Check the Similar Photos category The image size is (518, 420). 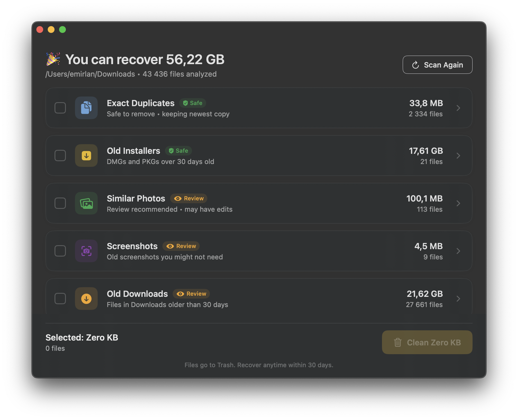tap(60, 203)
